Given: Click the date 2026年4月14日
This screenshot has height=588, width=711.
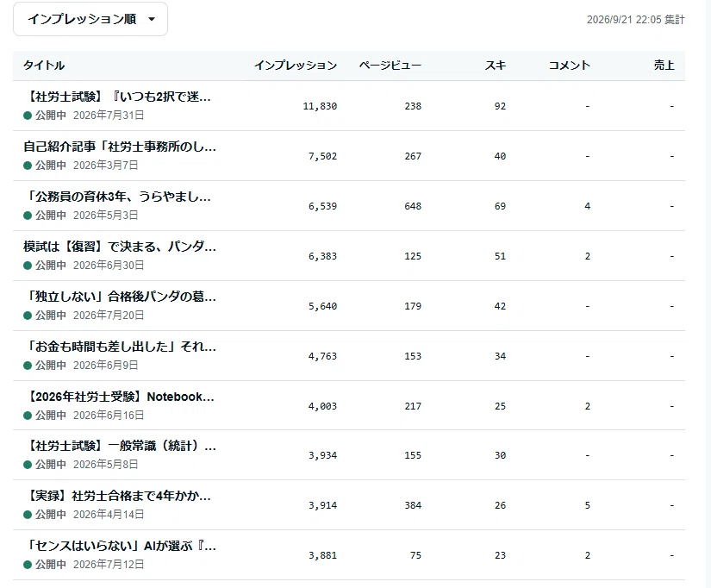Looking at the screenshot, I should click(109, 515).
